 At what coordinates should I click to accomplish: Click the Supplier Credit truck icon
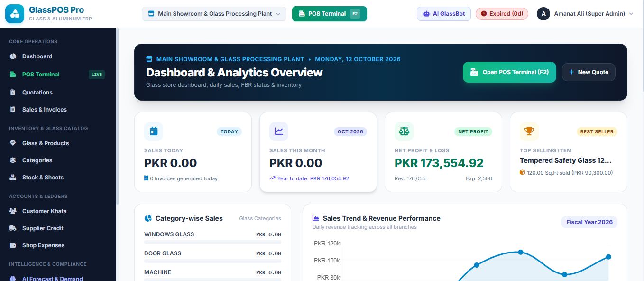(13, 228)
